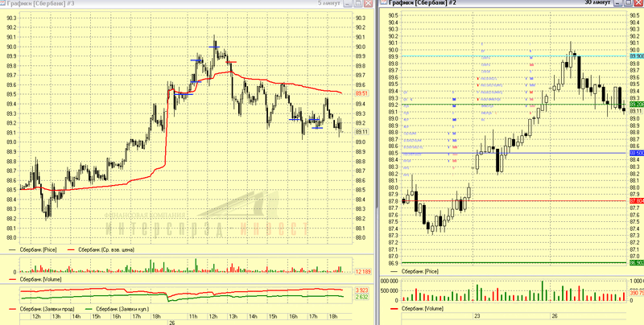The height and width of the screenshot is (325, 644).
Task: Click the red 89.51 average price value label
Action: pos(361,93)
